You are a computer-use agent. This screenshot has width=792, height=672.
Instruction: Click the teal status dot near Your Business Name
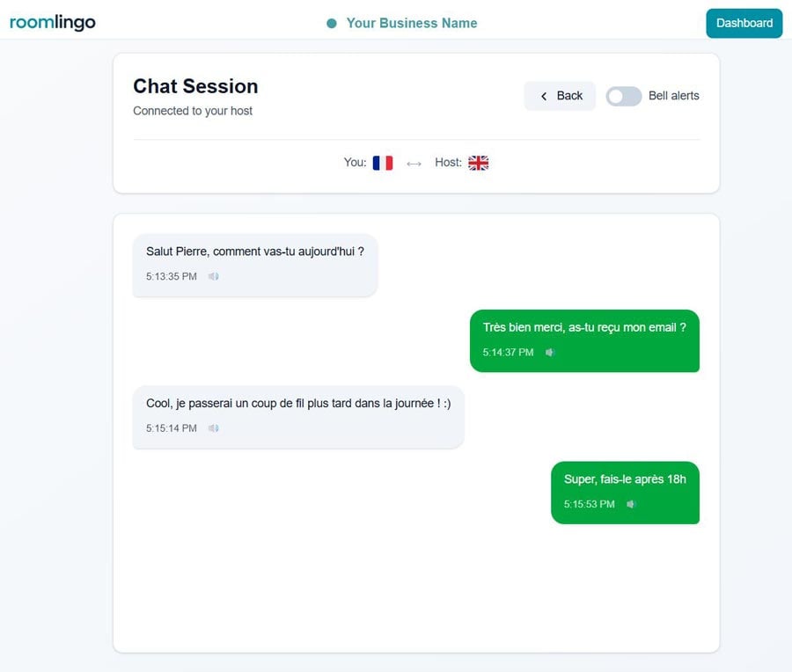click(x=330, y=23)
